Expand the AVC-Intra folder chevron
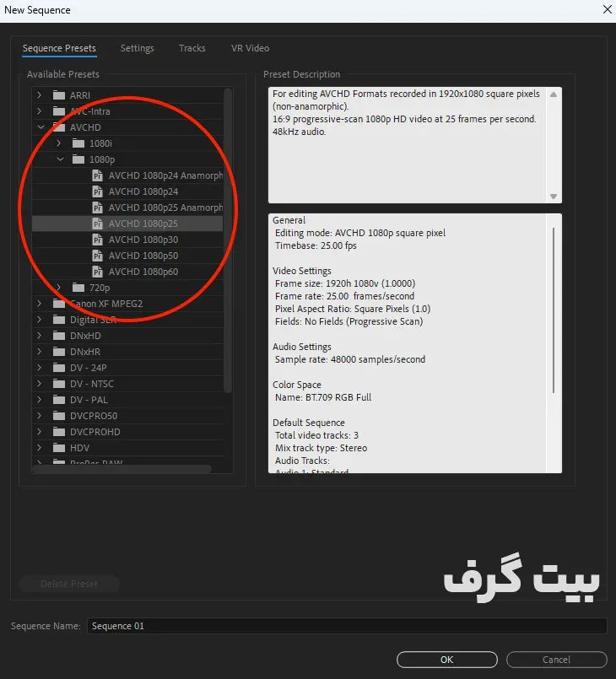The image size is (616, 679). [x=40, y=111]
